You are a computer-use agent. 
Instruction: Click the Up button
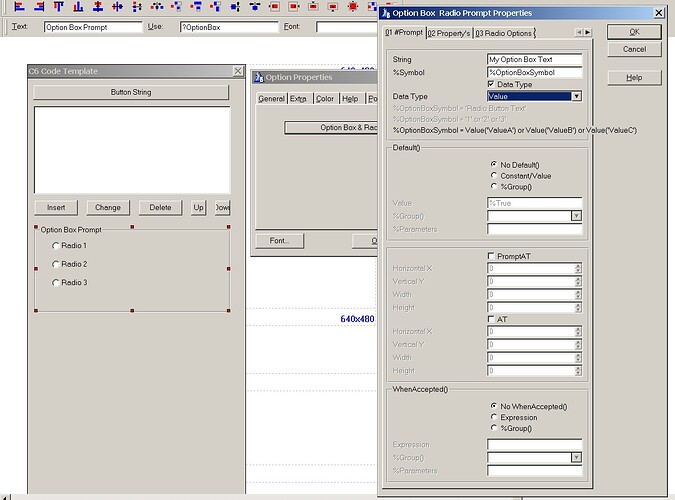pos(198,208)
